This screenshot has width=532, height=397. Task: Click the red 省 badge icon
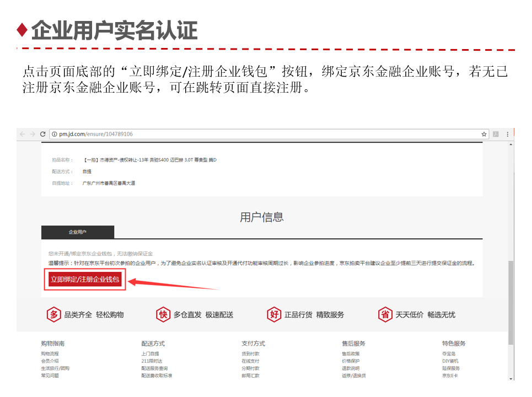[385, 314]
